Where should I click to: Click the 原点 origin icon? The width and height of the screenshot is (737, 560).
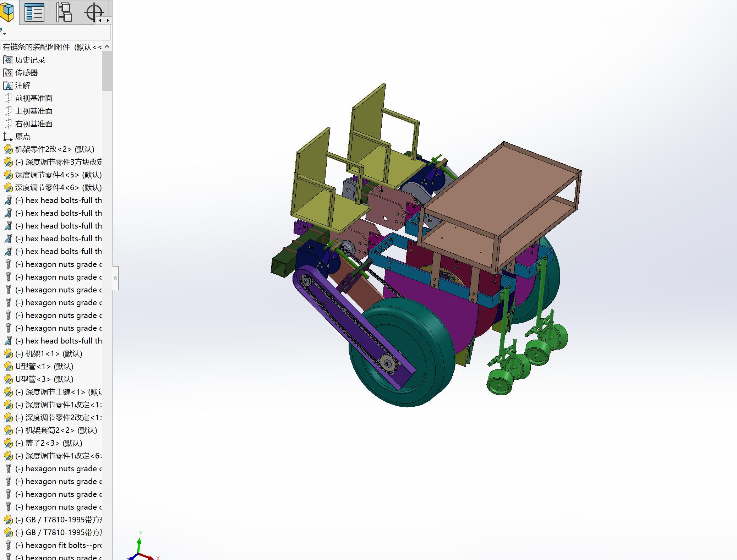point(8,137)
